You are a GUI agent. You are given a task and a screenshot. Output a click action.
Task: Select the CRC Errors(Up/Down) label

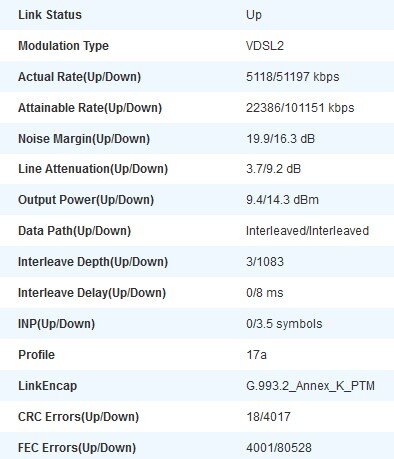pos(78,417)
